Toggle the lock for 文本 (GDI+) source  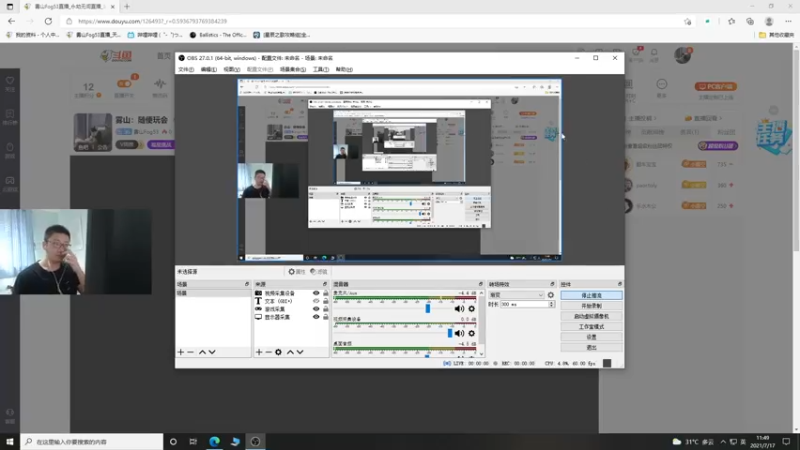[326, 301]
